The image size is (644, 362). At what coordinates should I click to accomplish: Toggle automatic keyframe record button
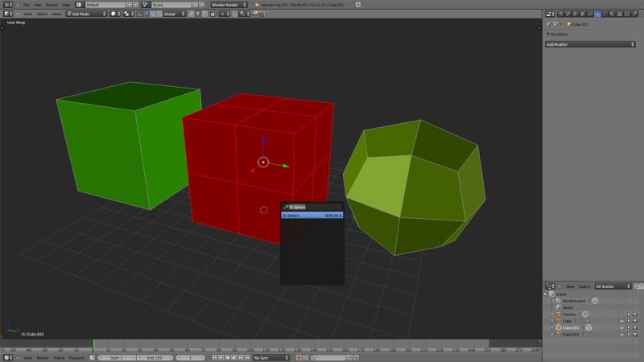[299, 357]
